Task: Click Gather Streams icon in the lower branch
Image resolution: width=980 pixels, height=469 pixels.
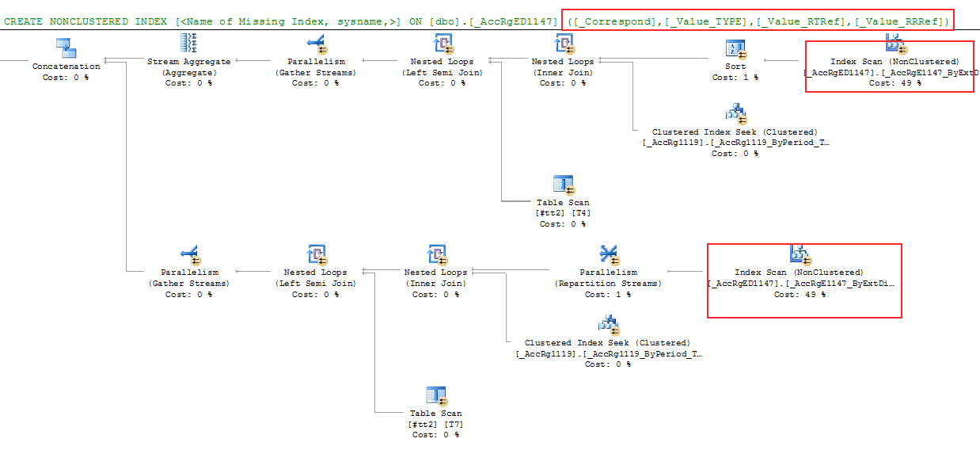Action: 189,254
